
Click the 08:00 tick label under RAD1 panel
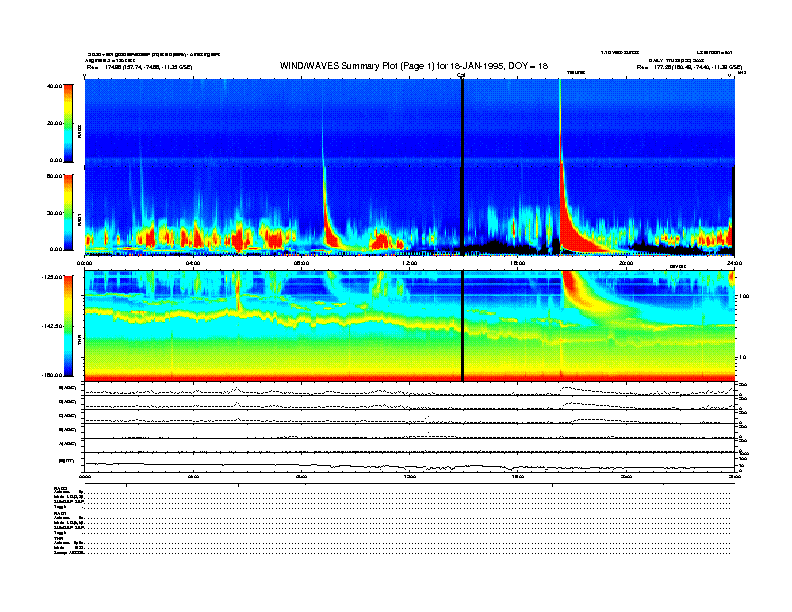[x=301, y=263]
